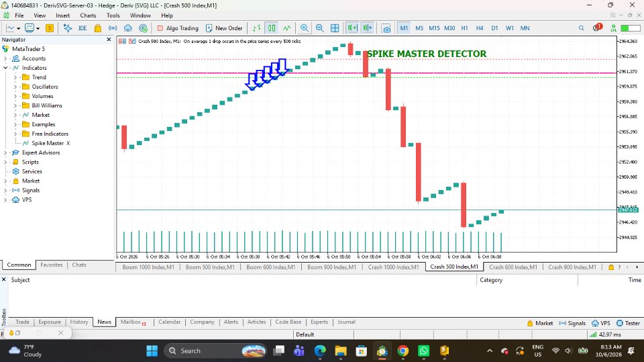Select the M5 timeframe
The width and height of the screenshot is (644, 362).
(419, 28)
